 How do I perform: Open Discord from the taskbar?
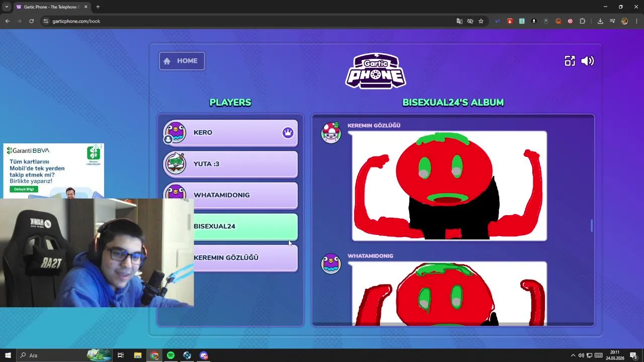click(204, 355)
